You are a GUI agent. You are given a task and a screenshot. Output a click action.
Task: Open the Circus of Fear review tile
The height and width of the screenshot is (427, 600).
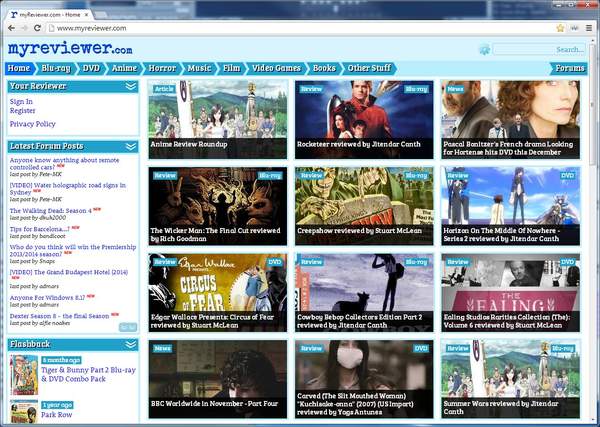pyautogui.click(x=218, y=292)
